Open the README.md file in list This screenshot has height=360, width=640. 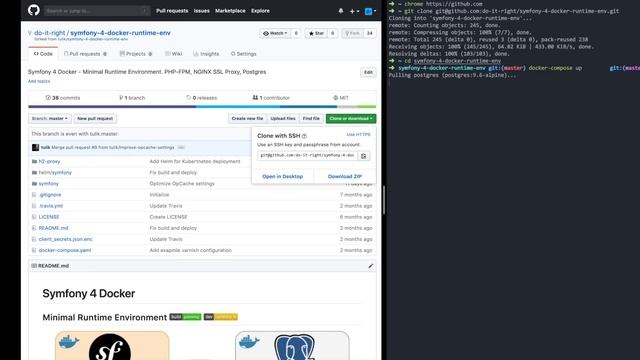point(53,228)
